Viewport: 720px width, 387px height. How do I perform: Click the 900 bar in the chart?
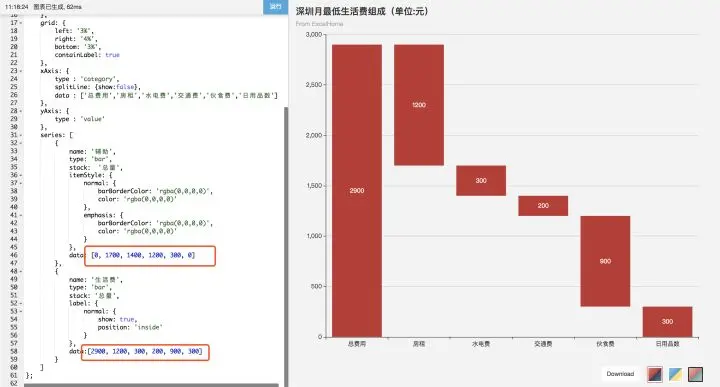605,261
